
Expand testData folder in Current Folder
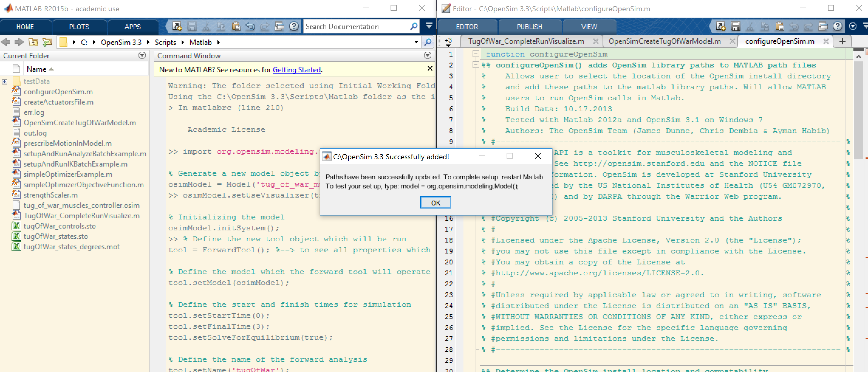[x=4, y=82]
